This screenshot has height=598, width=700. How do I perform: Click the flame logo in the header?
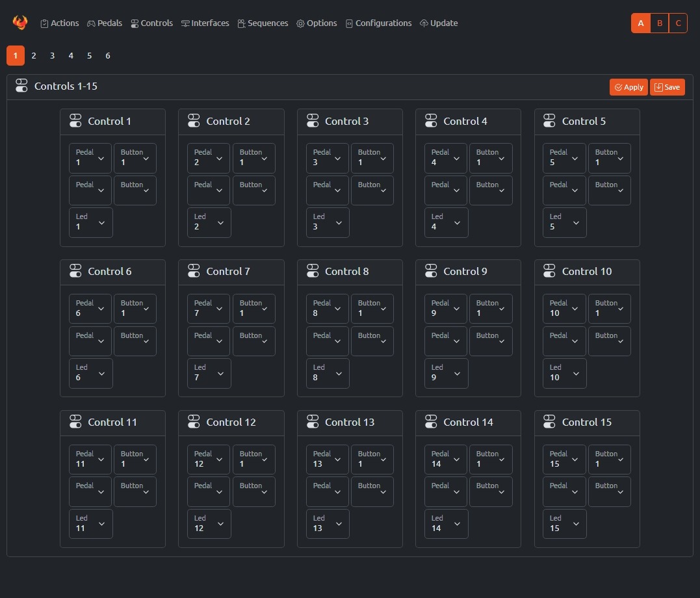click(x=20, y=22)
